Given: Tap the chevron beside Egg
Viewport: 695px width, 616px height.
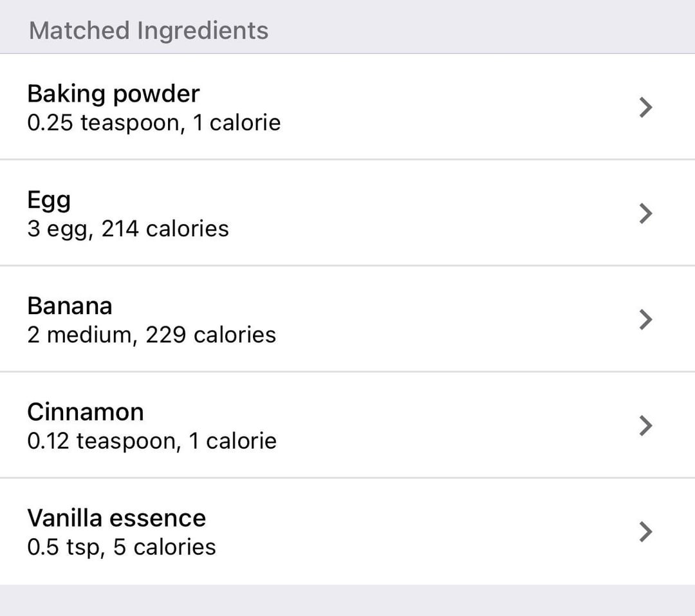Looking at the screenshot, I should (x=646, y=213).
